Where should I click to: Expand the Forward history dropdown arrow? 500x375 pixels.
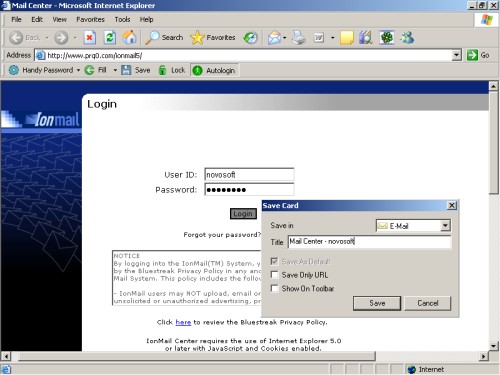(x=75, y=38)
